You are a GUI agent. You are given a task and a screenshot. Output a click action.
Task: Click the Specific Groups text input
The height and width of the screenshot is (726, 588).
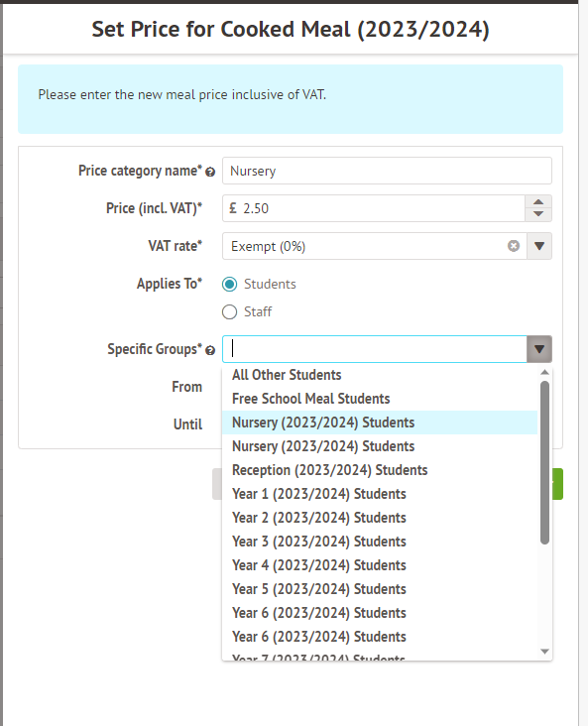tap(375, 349)
